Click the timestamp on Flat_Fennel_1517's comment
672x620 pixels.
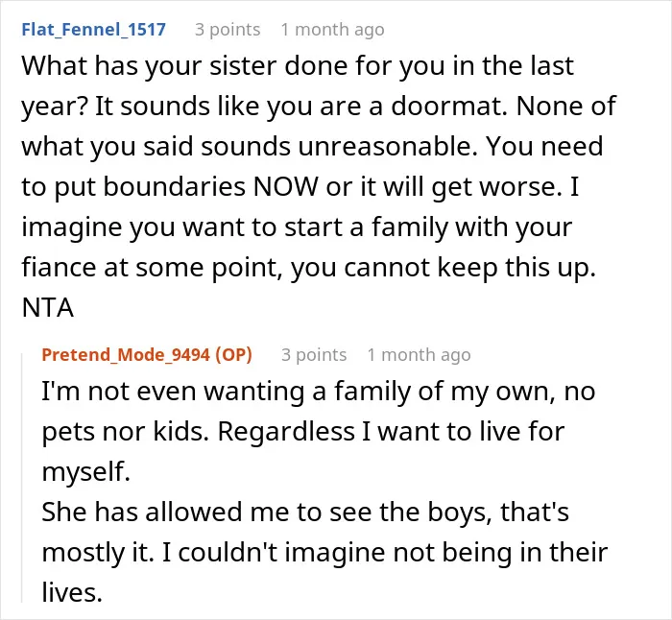pyautogui.click(x=332, y=30)
